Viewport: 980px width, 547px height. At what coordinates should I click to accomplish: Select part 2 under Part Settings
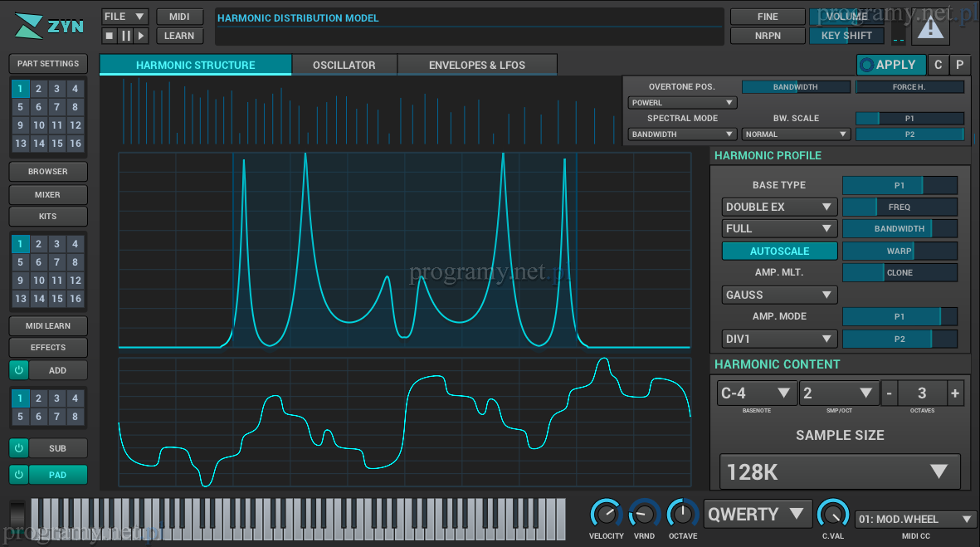[x=39, y=89]
